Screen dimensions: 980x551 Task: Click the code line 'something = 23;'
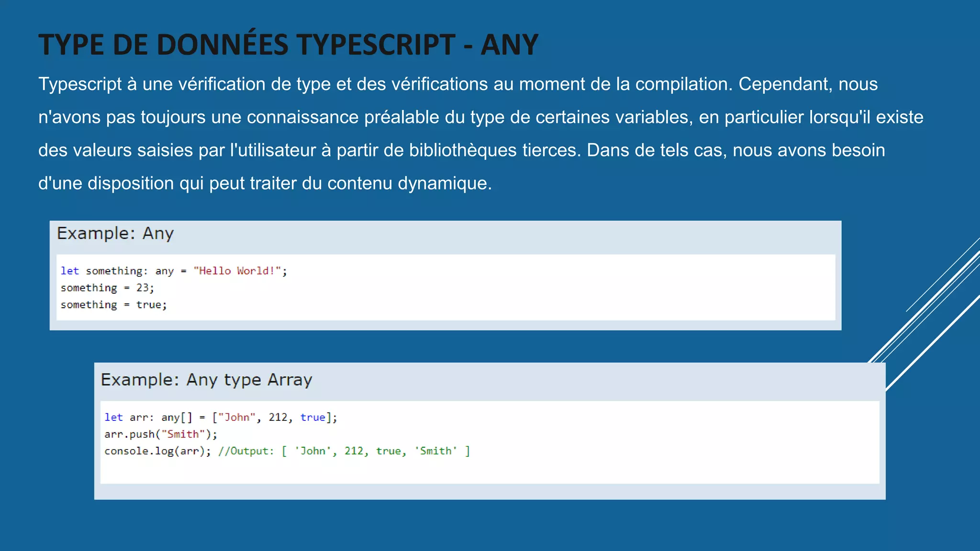click(x=107, y=287)
